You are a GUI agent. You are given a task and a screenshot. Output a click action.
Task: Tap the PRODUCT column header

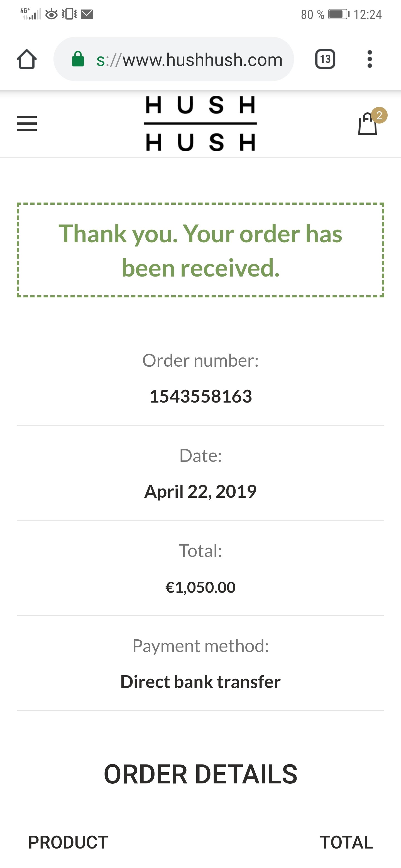[x=68, y=842]
